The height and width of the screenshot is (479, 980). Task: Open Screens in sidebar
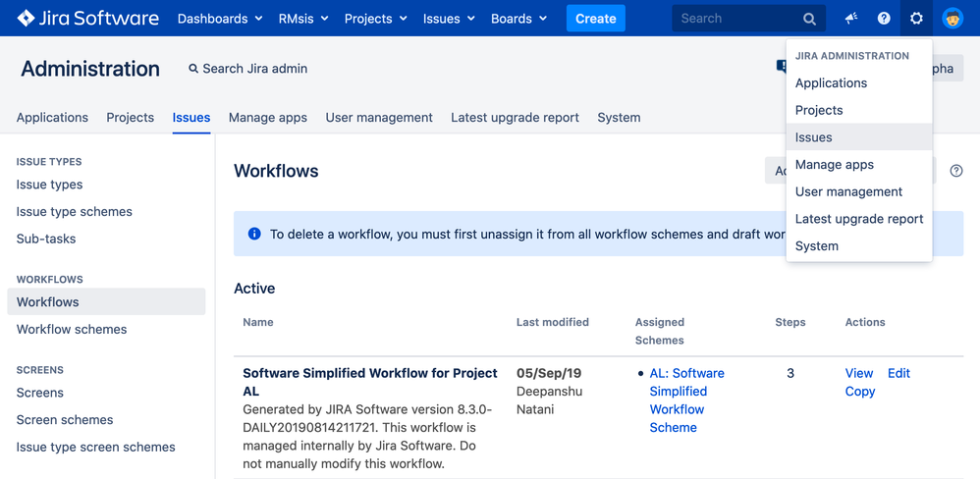pyautogui.click(x=40, y=393)
